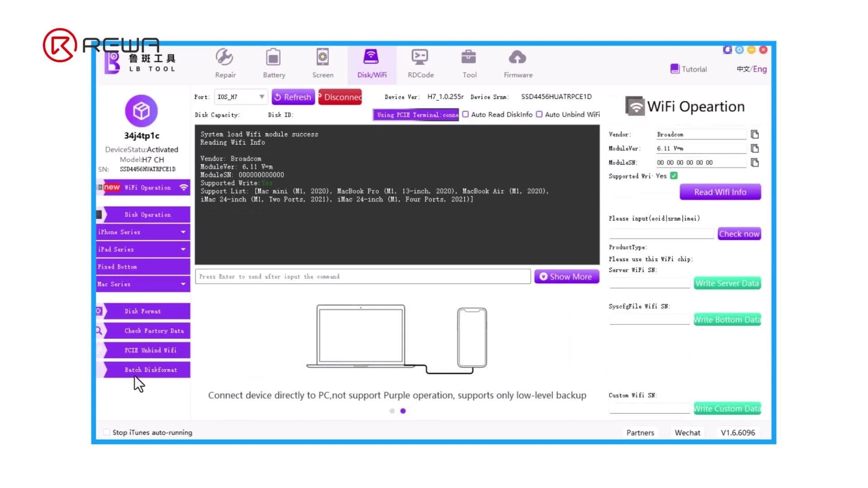Click the ecid/srnm/imei input field
868x488 pixels.
pos(661,234)
